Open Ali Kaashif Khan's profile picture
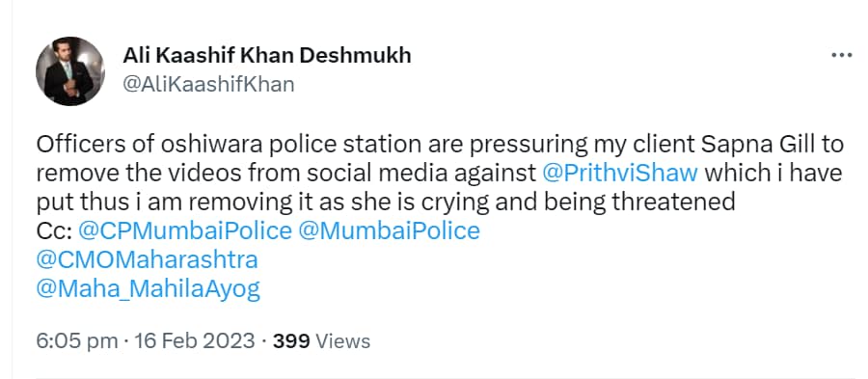868x379 pixels. click(70, 70)
